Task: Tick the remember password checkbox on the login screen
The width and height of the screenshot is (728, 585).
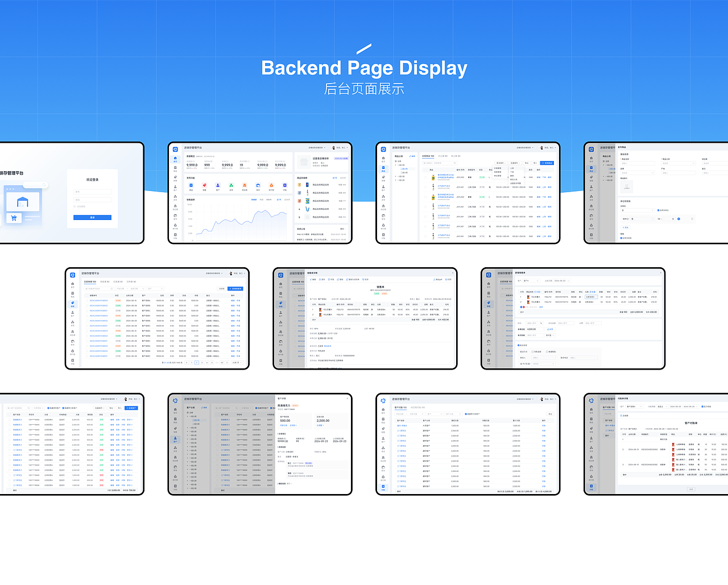Action: click(x=75, y=206)
